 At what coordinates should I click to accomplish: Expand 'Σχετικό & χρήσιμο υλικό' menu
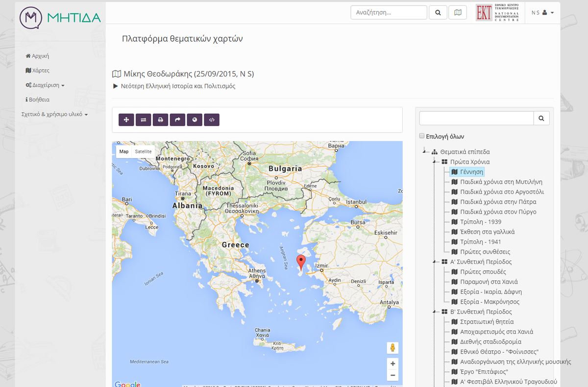[54, 114]
